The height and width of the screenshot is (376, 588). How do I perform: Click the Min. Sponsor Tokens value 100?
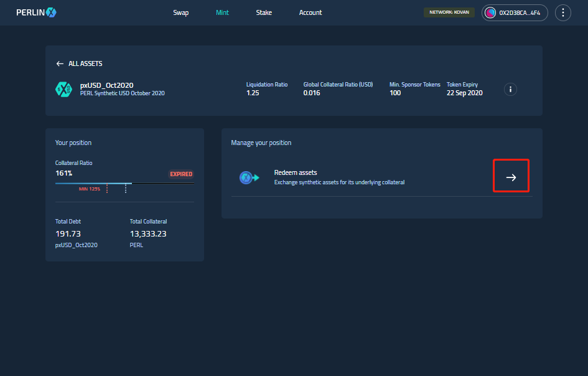click(395, 93)
